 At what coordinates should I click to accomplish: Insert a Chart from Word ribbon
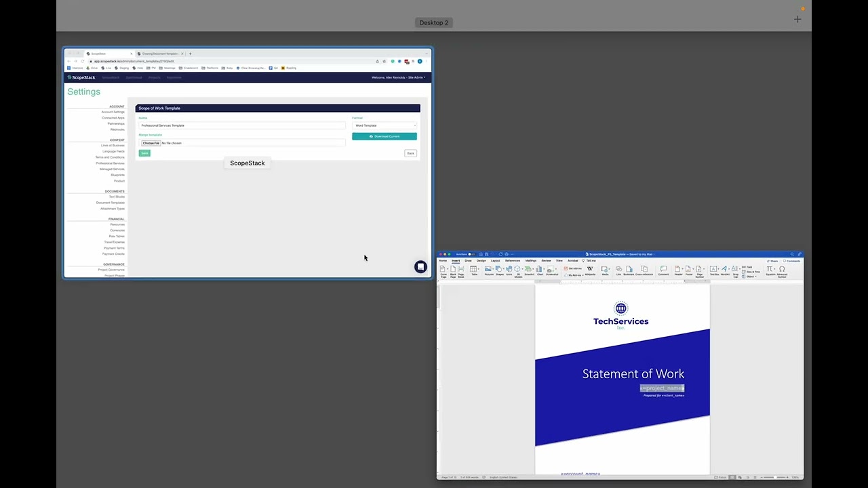pyautogui.click(x=540, y=271)
